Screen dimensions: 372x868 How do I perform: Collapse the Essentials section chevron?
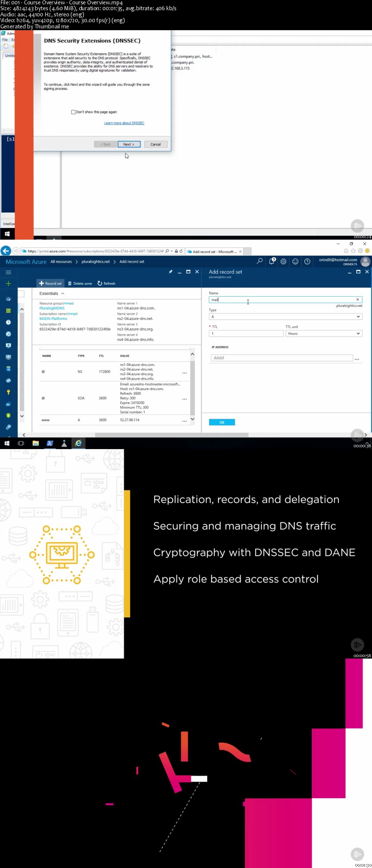click(63, 293)
